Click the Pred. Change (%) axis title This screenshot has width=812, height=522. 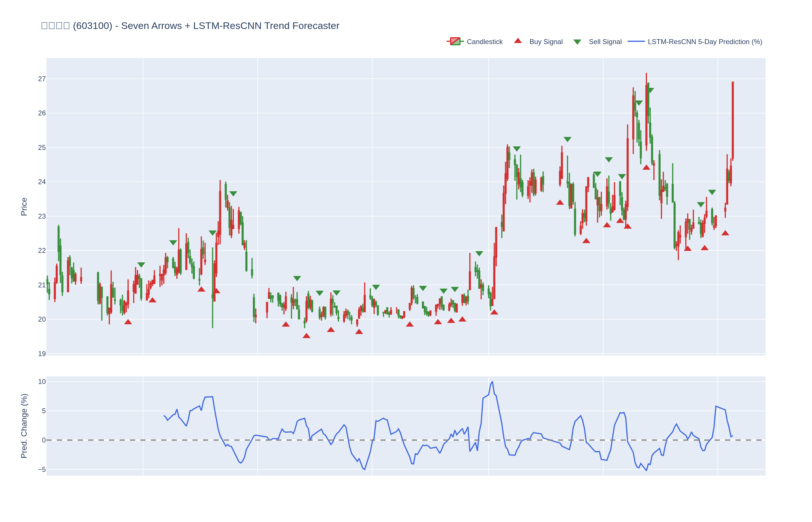(x=24, y=426)
